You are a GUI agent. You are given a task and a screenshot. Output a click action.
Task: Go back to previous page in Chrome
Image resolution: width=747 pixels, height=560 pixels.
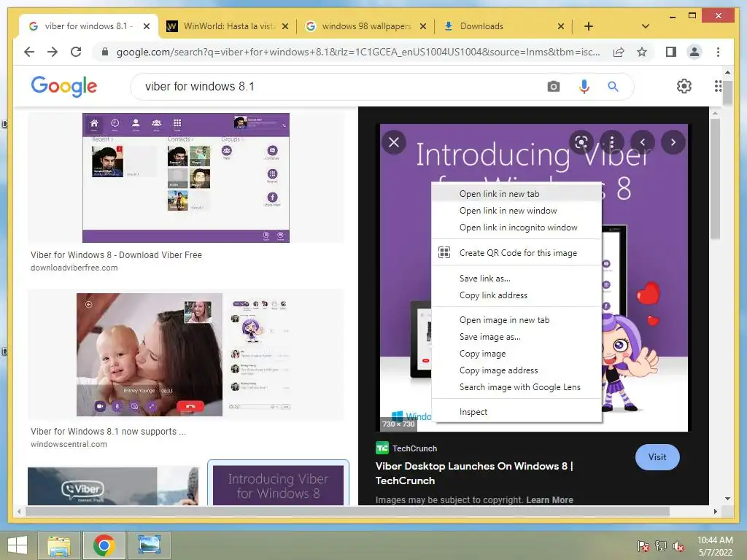29,52
